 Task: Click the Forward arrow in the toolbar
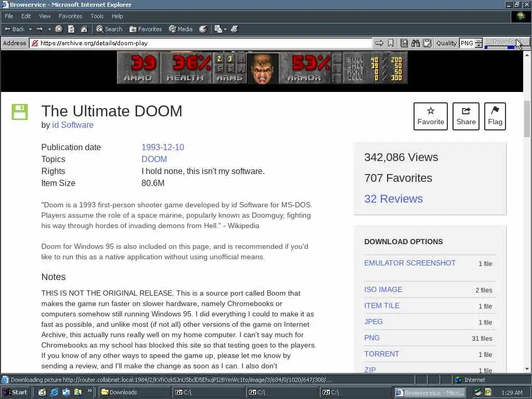point(39,29)
